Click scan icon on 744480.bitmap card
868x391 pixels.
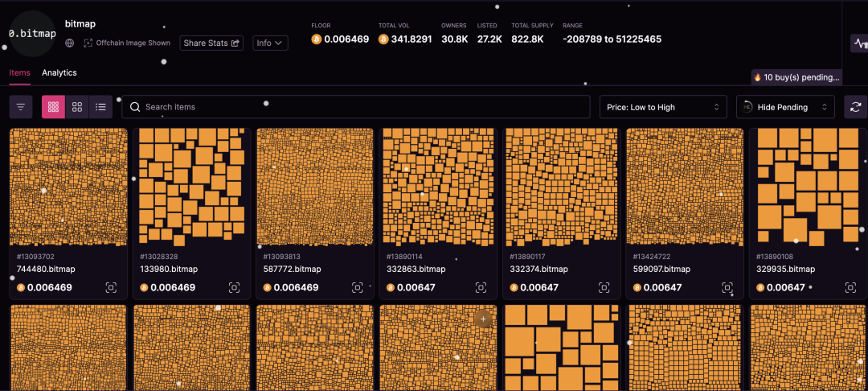(111, 287)
